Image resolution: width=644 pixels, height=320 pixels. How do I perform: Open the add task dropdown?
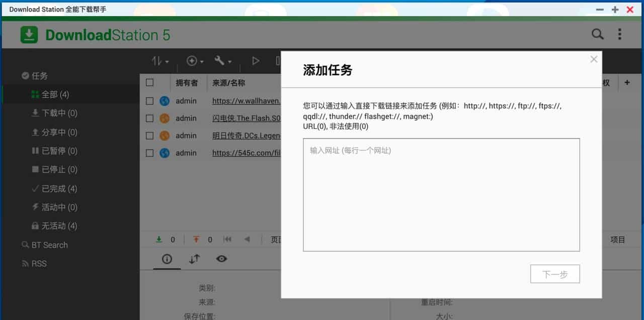[195, 61]
